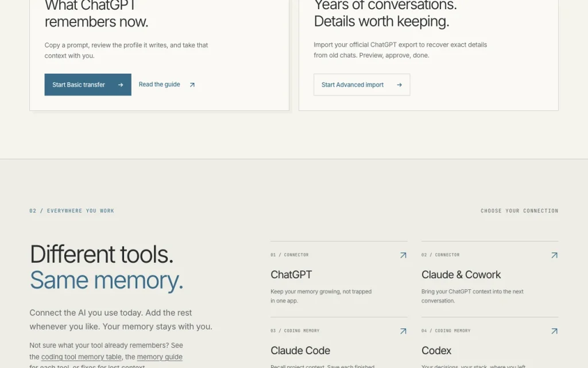Viewport: 588px width, 368px height.
Task: Open the Claude Code card arrow icon
Action: (403, 331)
